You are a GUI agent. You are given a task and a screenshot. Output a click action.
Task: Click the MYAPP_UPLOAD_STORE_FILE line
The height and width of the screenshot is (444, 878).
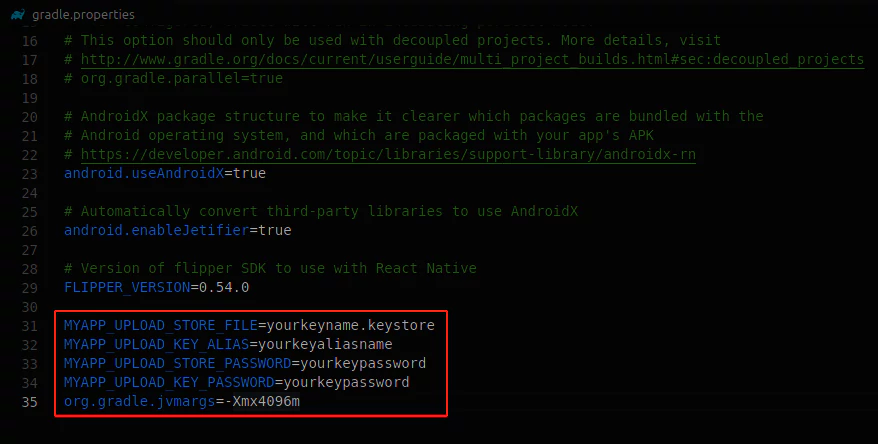click(249, 325)
